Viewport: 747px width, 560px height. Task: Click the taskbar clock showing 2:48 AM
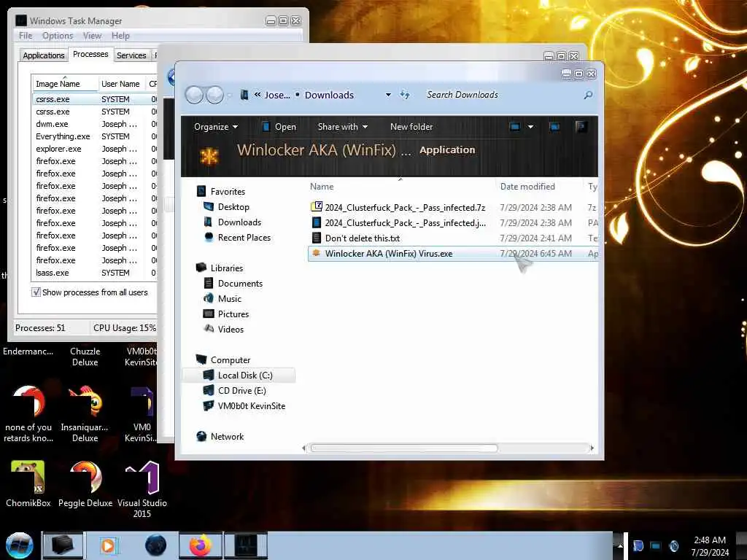(x=710, y=545)
